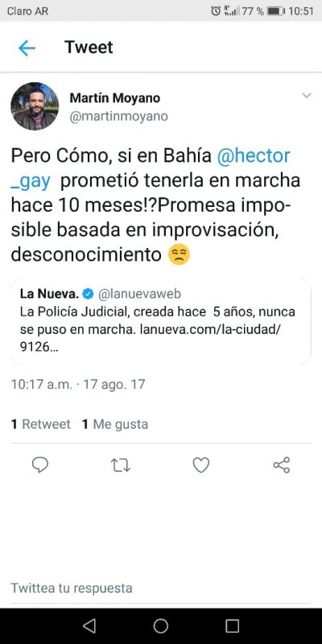Tap Android recent apps square

tap(232, 626)
